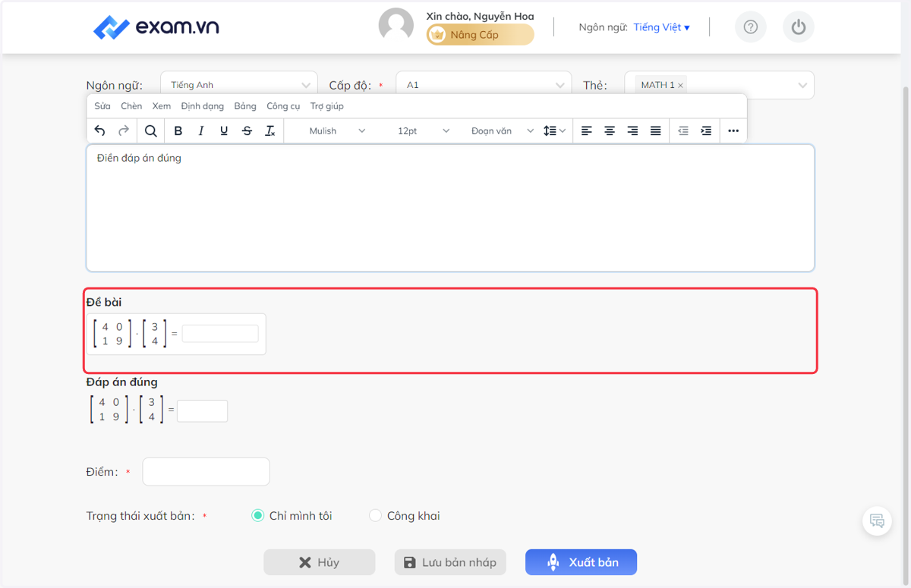Click the Nâng Cấp upgrade badge
The height and width of the screenshot is (588, 911).
coord(480,35)
